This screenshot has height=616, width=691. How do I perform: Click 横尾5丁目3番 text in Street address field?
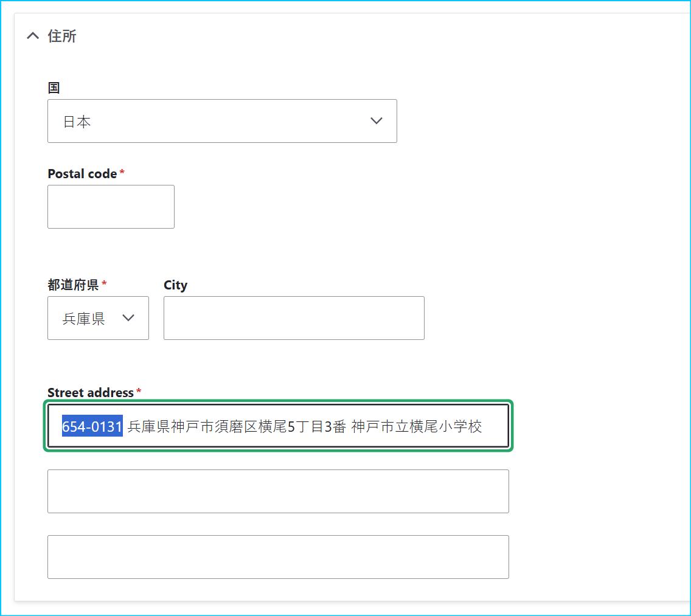[302, 426]
